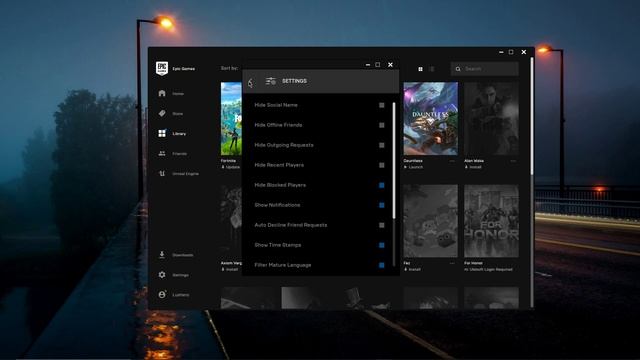Click the SETTINGS panel title
This screenshot has height=360, width=640.
coord(294,81)
